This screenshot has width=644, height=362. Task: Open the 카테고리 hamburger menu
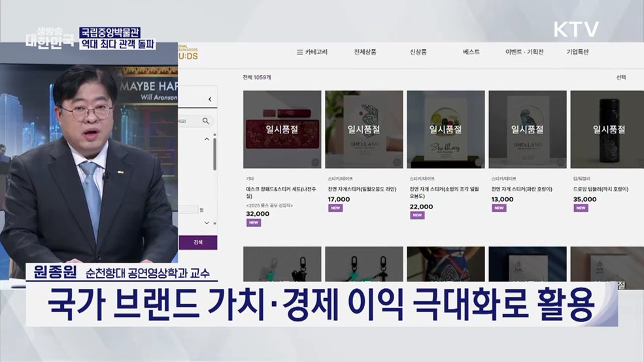pyautogui.click(x=312, y=52)
